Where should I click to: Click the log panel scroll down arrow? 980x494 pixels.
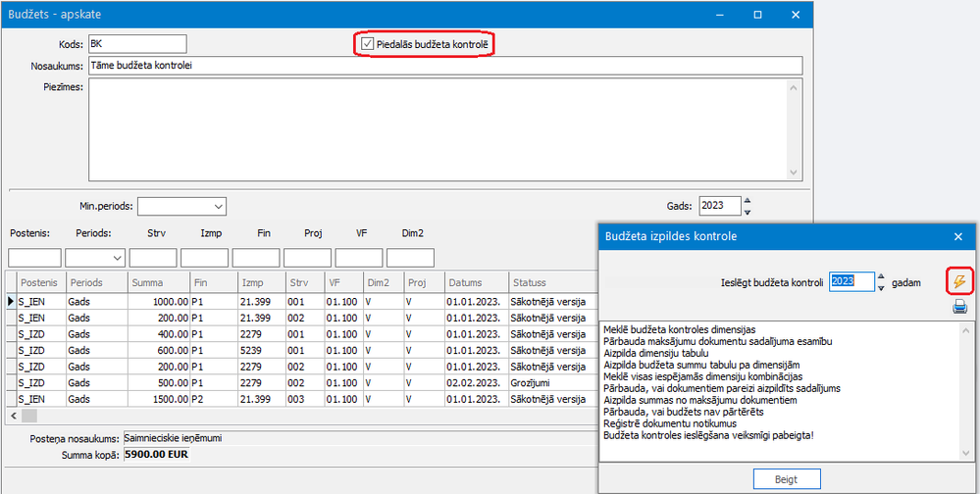[x=966, y=455]
